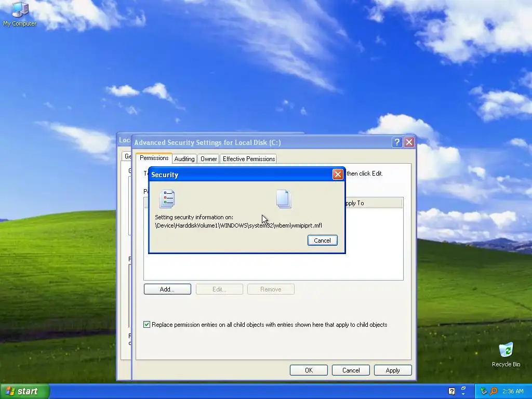
Task: Click the disabled Edit... button
Action: click(x=219, y=289)
